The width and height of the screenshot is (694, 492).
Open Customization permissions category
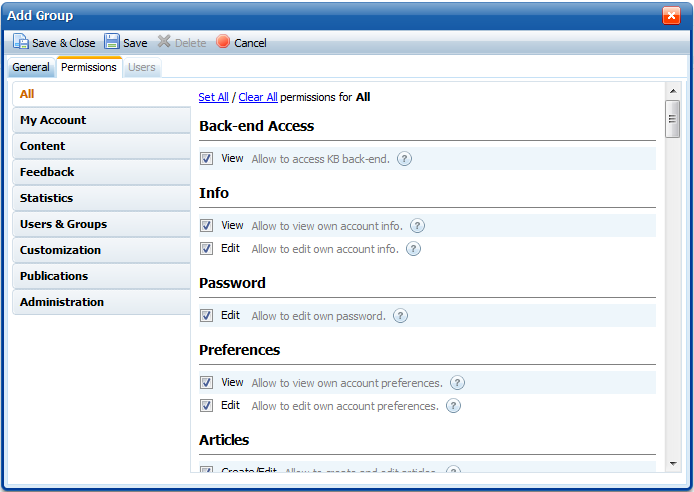click(x=101, y=250)
